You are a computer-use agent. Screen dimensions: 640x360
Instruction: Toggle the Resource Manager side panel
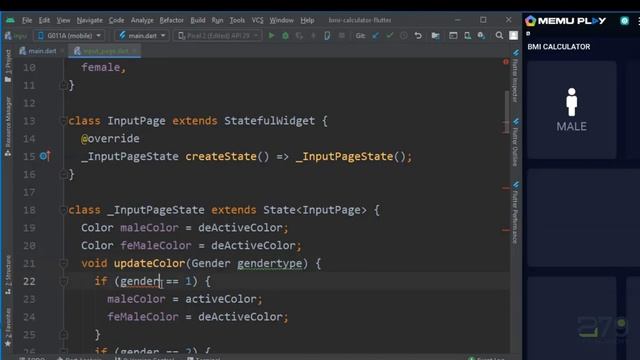pos(8,127)
